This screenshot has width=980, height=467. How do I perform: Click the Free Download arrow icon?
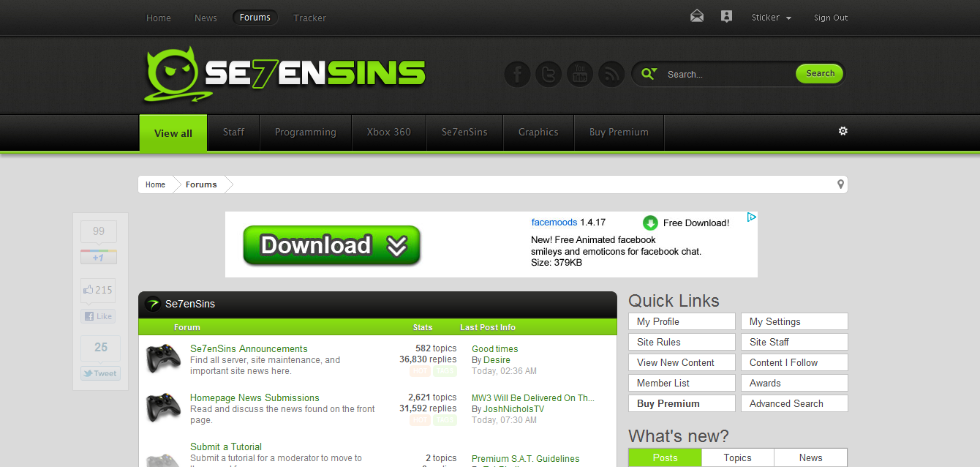(650, 223)
